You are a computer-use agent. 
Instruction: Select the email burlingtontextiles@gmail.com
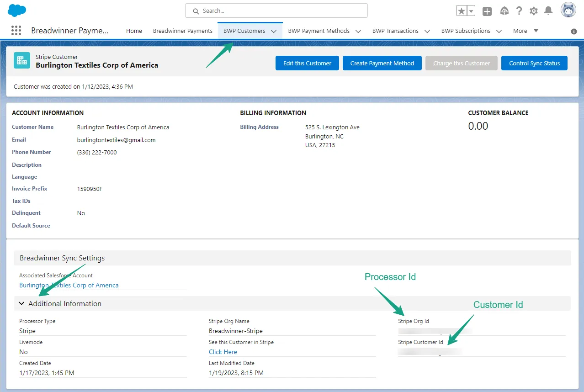coord(116,140)
